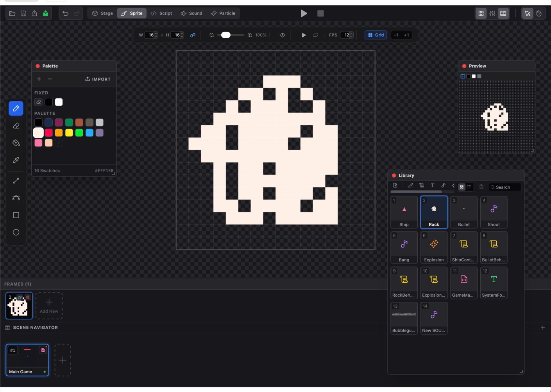The height and width of the screenshot is (392, 551).
Task: Set preview background to white
Action: click(474, 76)
